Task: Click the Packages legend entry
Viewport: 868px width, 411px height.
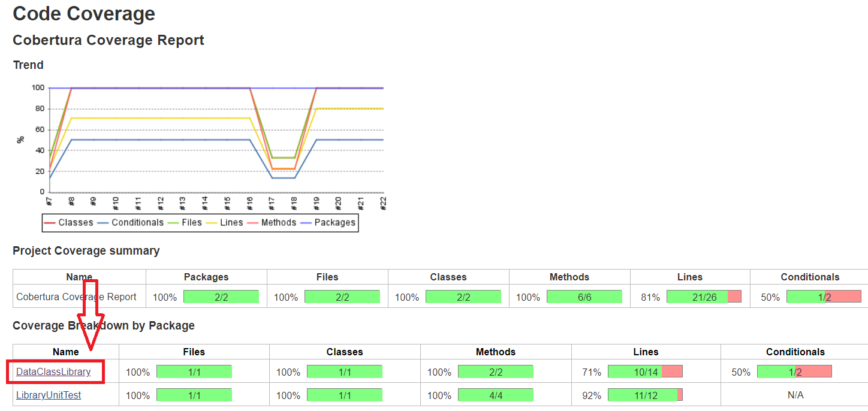Action: pos(328,222)
